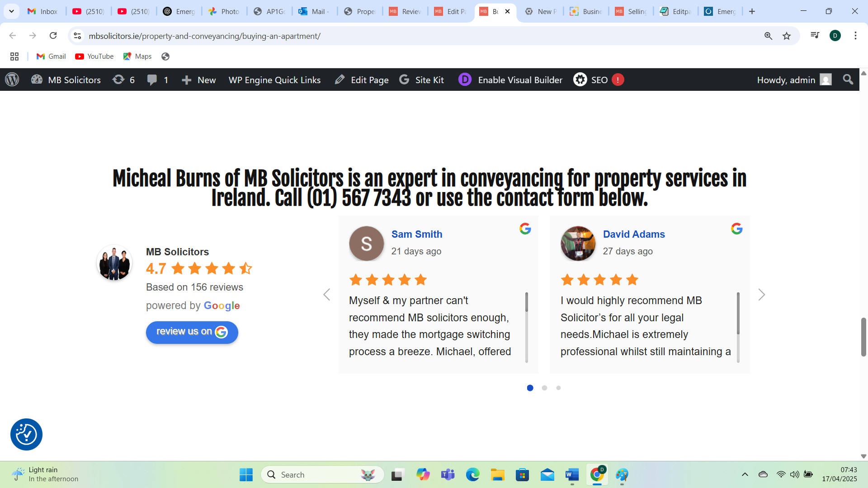View the comments bubble in admin bar
The image size is (868, 488).
[x=157, y=80]
